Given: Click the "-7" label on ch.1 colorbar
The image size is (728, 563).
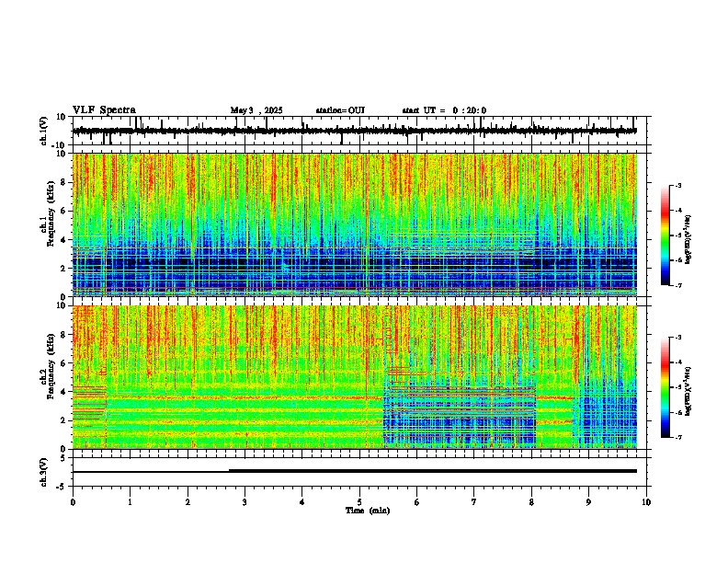Looking at the screenshot, I should 677,285.
